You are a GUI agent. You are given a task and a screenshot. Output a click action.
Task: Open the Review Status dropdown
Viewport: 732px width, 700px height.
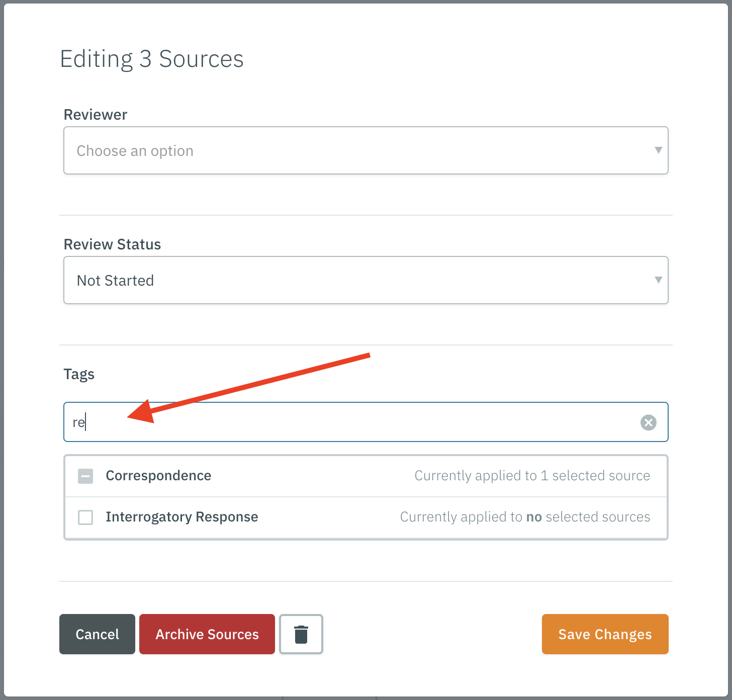pyautogui.click(x=366, y=280)
